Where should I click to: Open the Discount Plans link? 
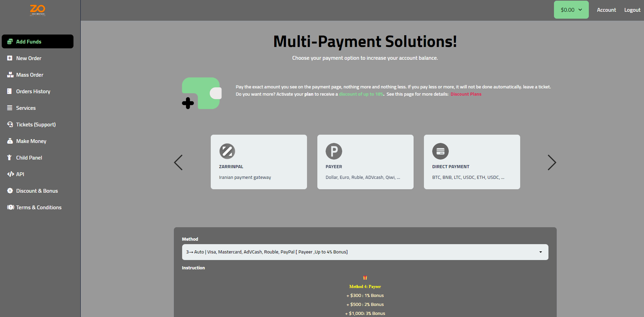[466, 94]
